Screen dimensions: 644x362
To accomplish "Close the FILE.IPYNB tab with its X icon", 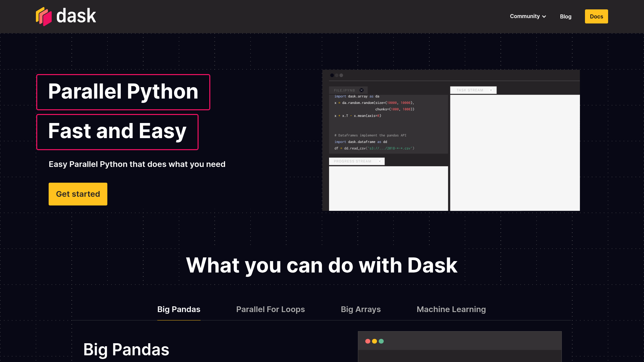I will 362,90.
